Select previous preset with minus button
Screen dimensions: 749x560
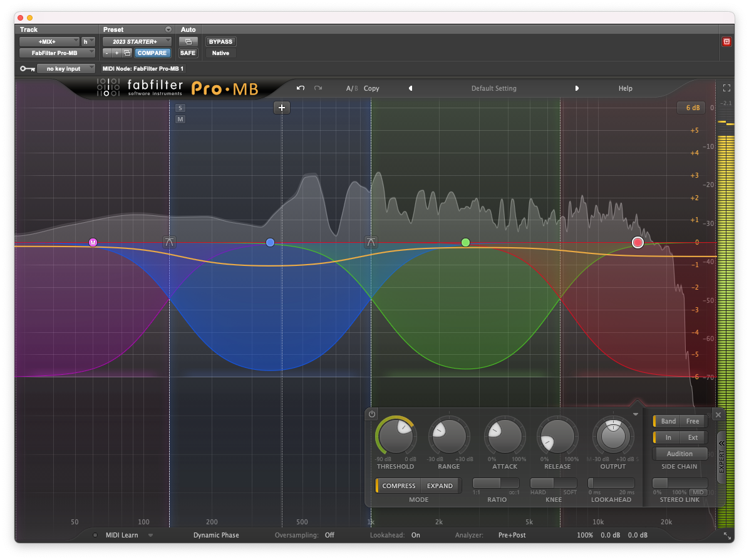point(107,53)
